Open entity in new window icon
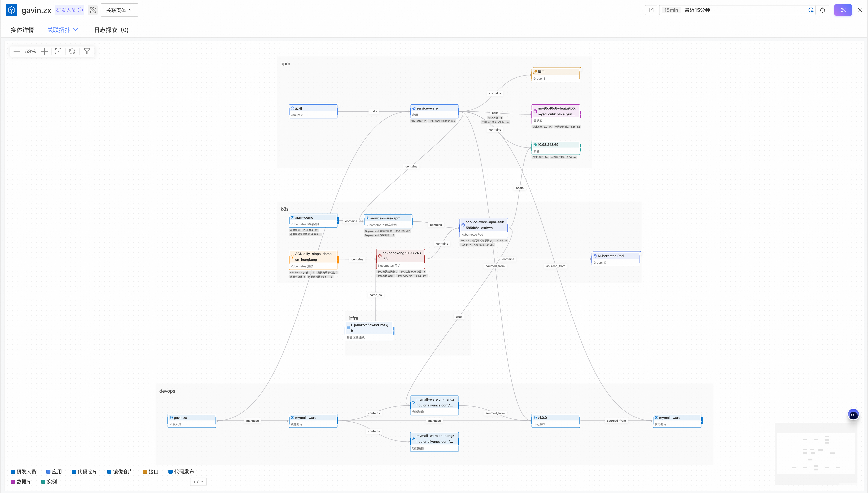 coord(651,10)
